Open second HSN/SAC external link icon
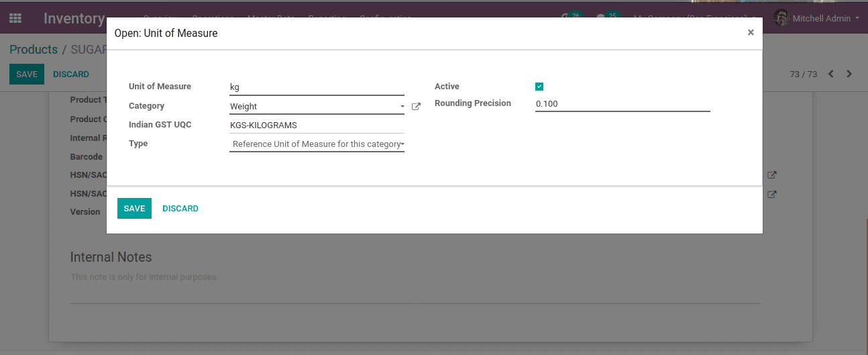Screen dimensions: 868x355 pyautogui.click(x=772, y=195)
